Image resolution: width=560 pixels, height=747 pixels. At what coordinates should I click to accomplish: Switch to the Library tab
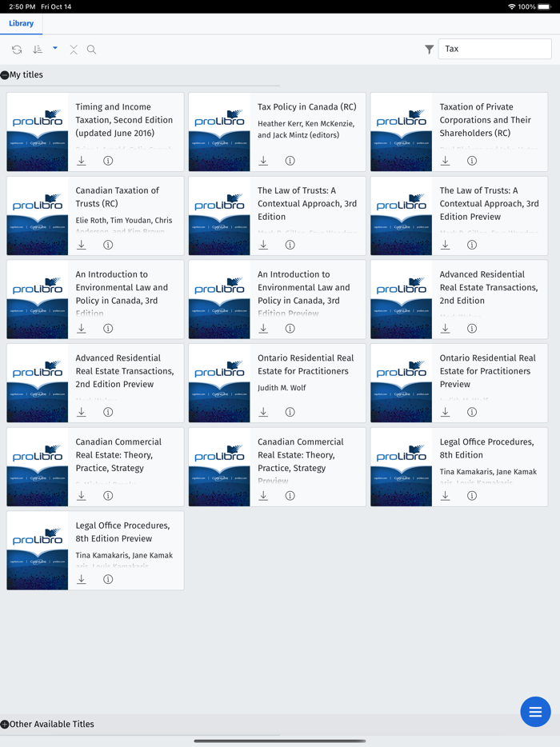click(22, 23)
